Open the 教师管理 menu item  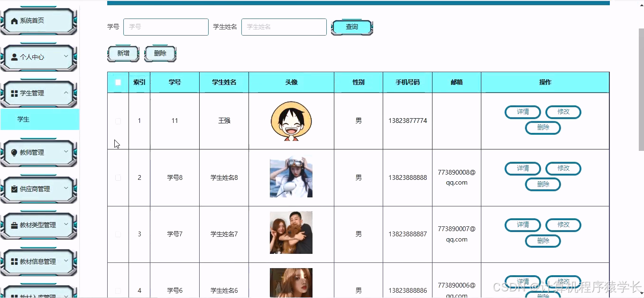click(39, 152)
